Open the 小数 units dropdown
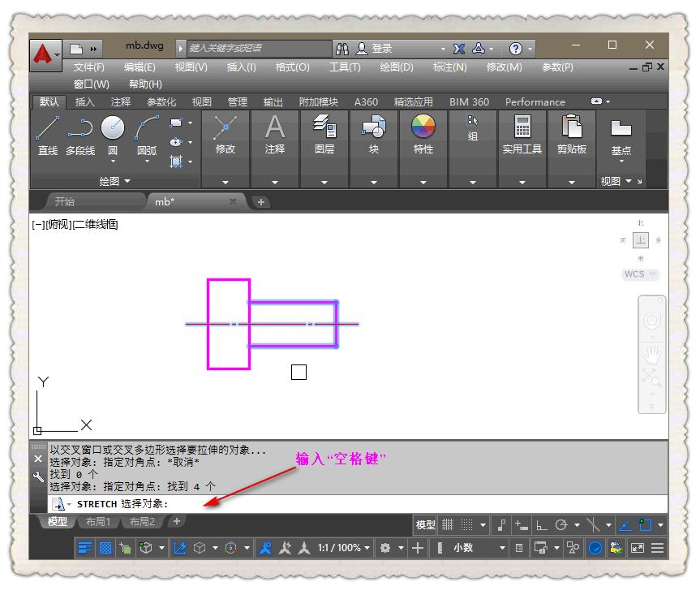The height and width of the screenshot is (595, 700). [462, 548]
